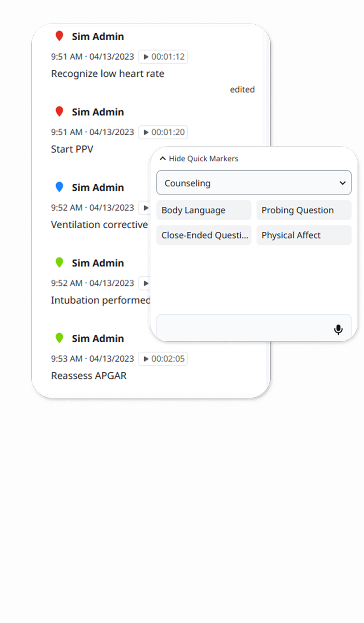Click the edited label on first annotation
The height and width of the screenshot is (623, 364).
[242, 89]
